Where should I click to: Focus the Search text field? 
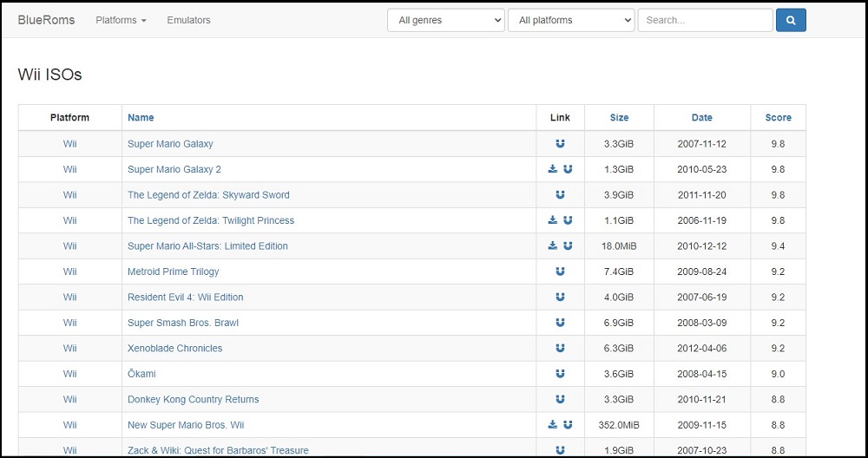click(705, 20)
